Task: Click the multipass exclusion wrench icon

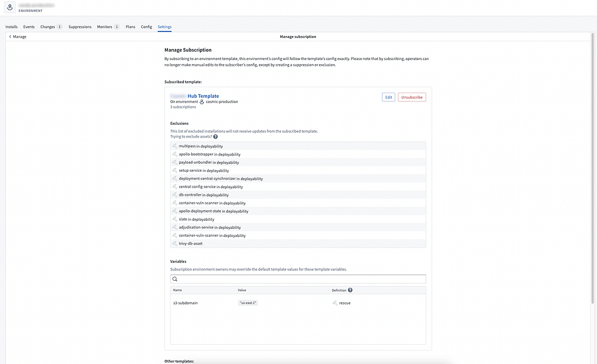Action: [x=175, y=146]
